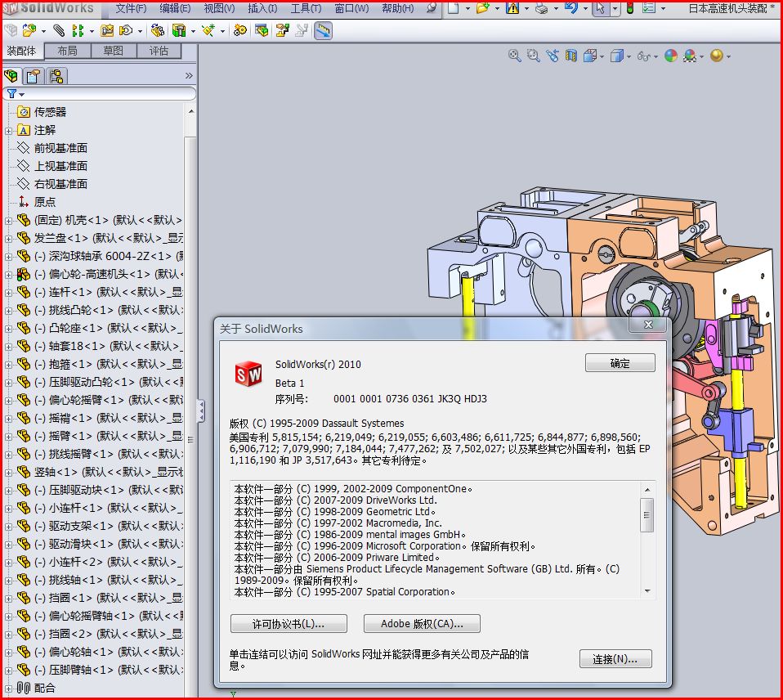Click 确定 in the About dialog
Viewport: 783px width, 700px height.
tap(620, 363)
